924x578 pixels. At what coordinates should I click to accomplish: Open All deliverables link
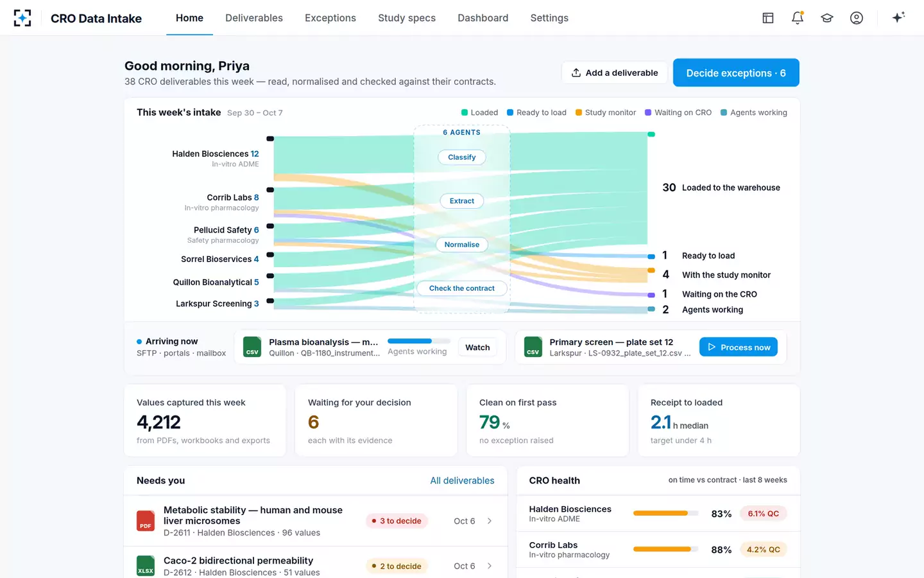pos(462,480)
